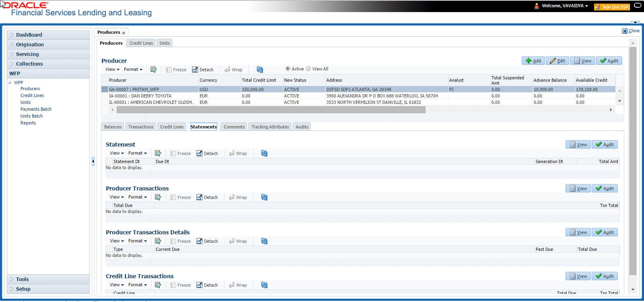Click the main vertical scrollbar thumb
This screenshot has width=644, height=302.
(633, 161)
